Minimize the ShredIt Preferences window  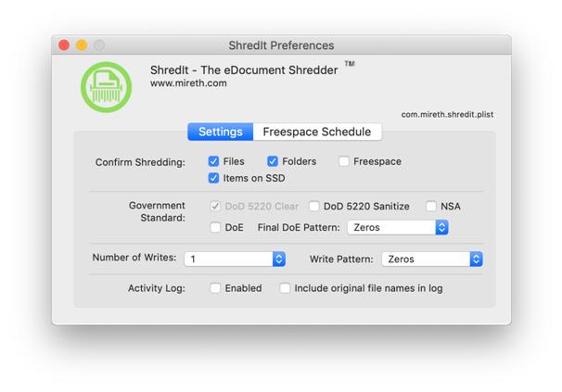(82, 45)
